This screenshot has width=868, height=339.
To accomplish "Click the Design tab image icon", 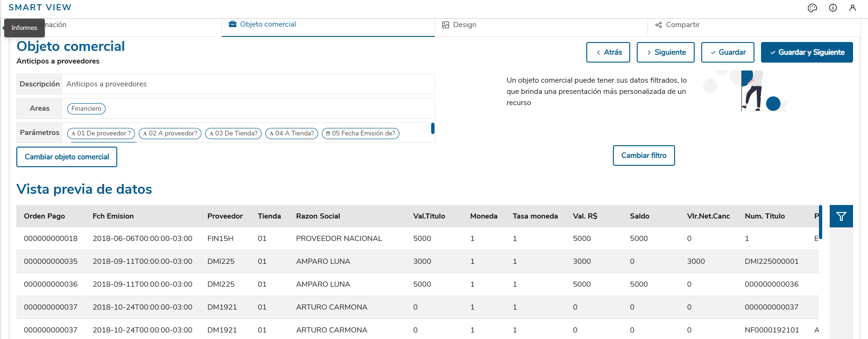I will pos(446,25).
